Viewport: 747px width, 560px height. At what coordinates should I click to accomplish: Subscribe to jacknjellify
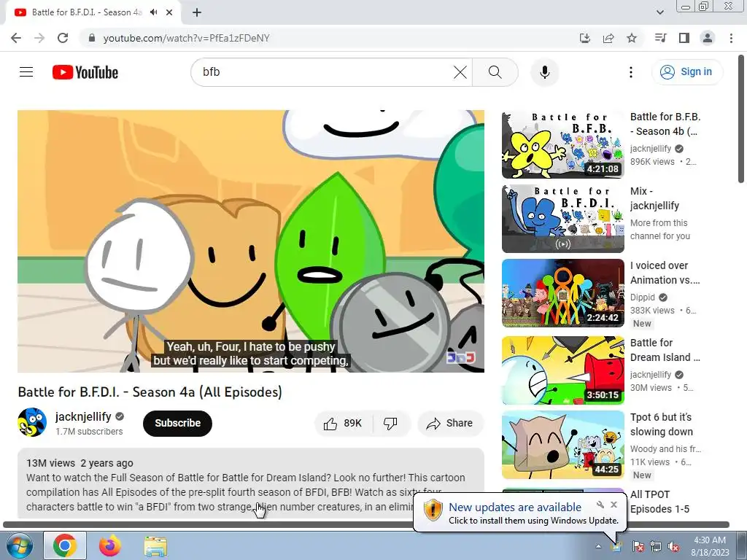[177, 424]
